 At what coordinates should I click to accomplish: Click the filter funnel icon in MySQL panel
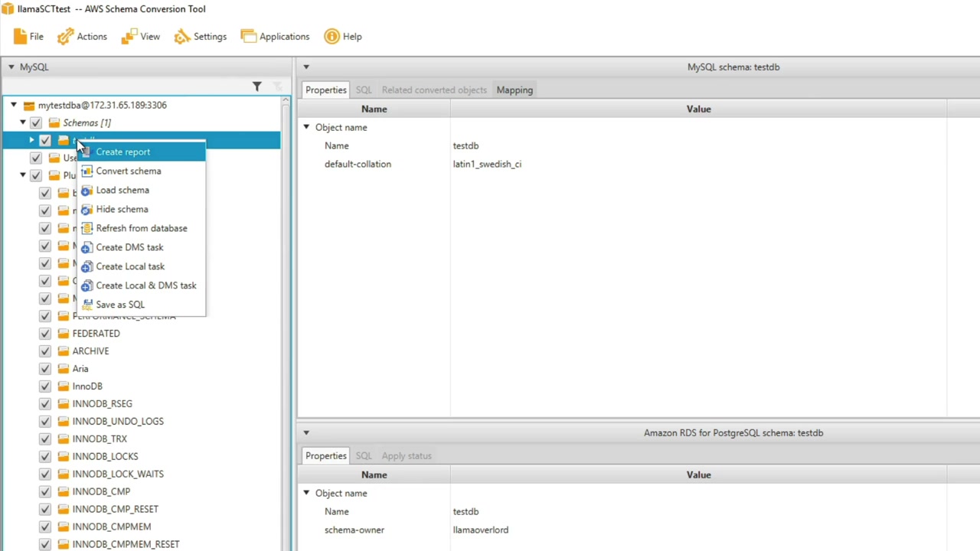click(257, 86)
